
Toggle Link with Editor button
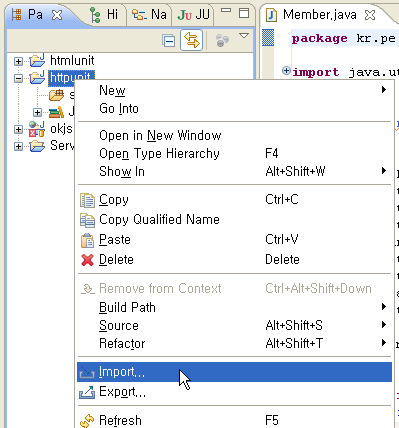pyautogui.click(x=191, y=40)
